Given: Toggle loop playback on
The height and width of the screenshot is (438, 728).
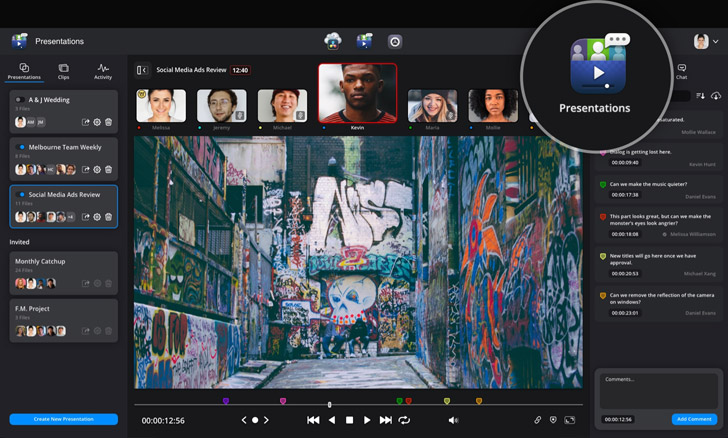Looking at the screenshot, I should click(404, 420).
